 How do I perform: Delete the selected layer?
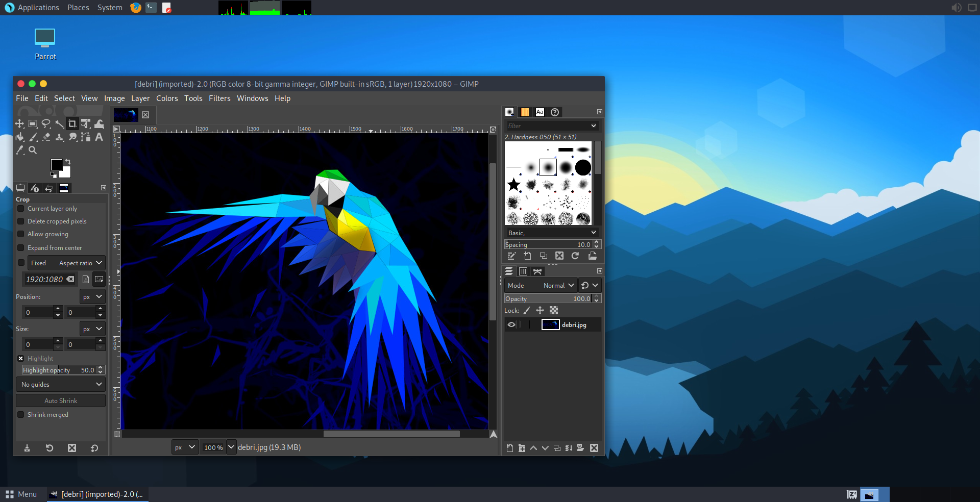[x=594, y=448]
